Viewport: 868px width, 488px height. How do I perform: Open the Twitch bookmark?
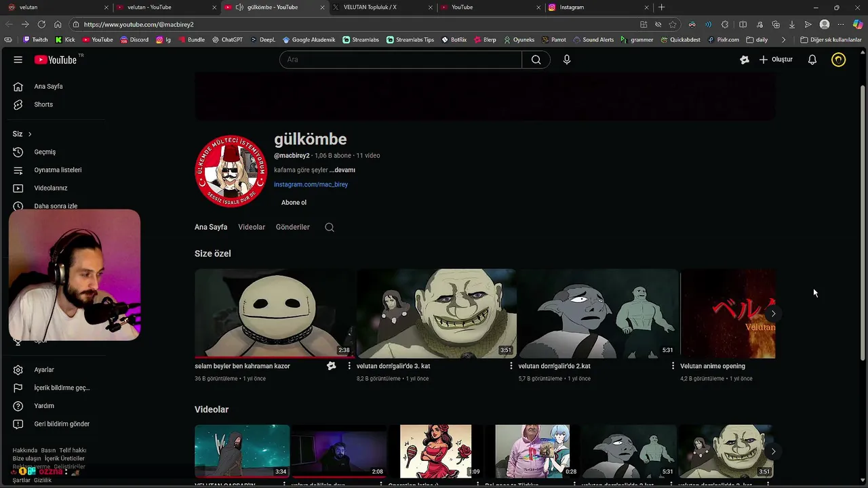click(x=35, y=40)
